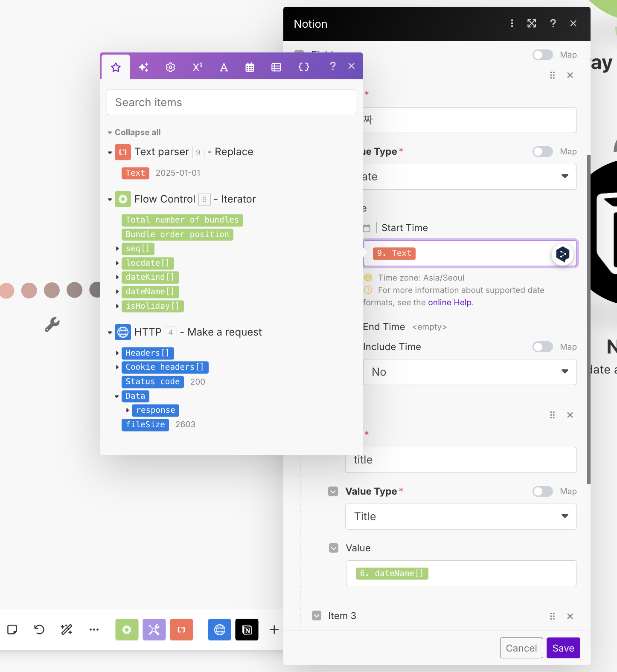The height and width of the screenshot is (672, 617).
Task: Click the hexagon assistant icon in Start Time
Action: click(563, 255)
